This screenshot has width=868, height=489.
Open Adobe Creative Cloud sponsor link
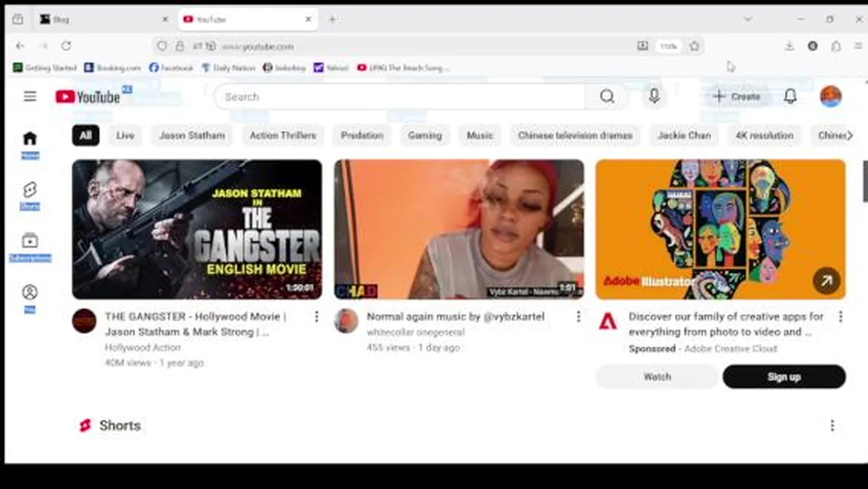[730, 348]
